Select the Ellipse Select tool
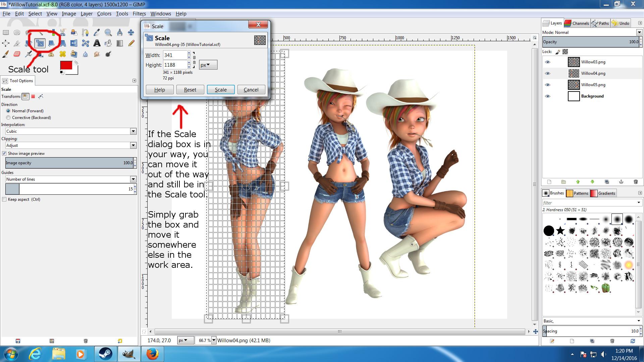This screenshot has width=644, height=362. click(x=17, y=33)
